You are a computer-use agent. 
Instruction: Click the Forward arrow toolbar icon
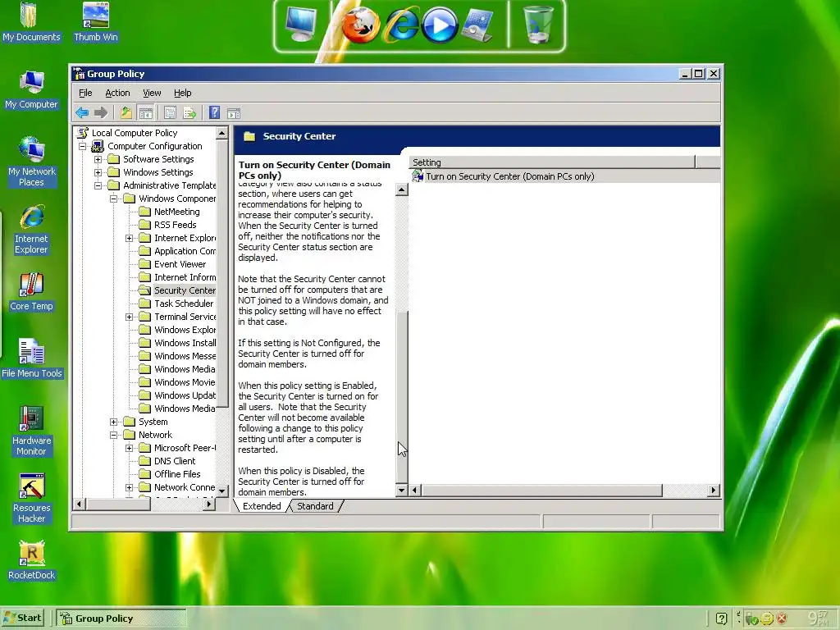[x=101, y=112]
